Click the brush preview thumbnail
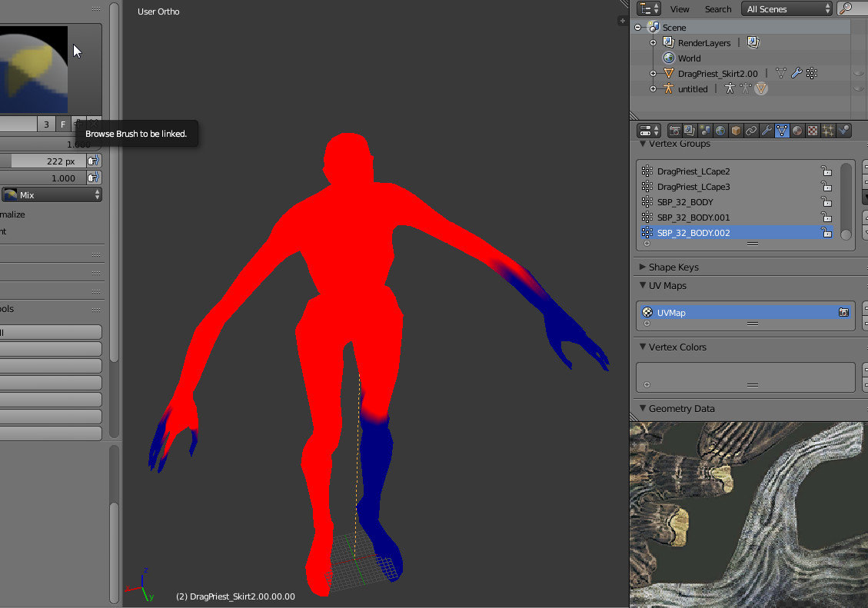 34,69
